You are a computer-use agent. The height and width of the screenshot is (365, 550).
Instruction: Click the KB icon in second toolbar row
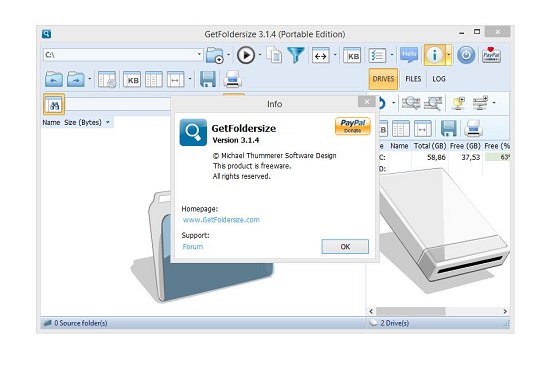tap(132, 79)
